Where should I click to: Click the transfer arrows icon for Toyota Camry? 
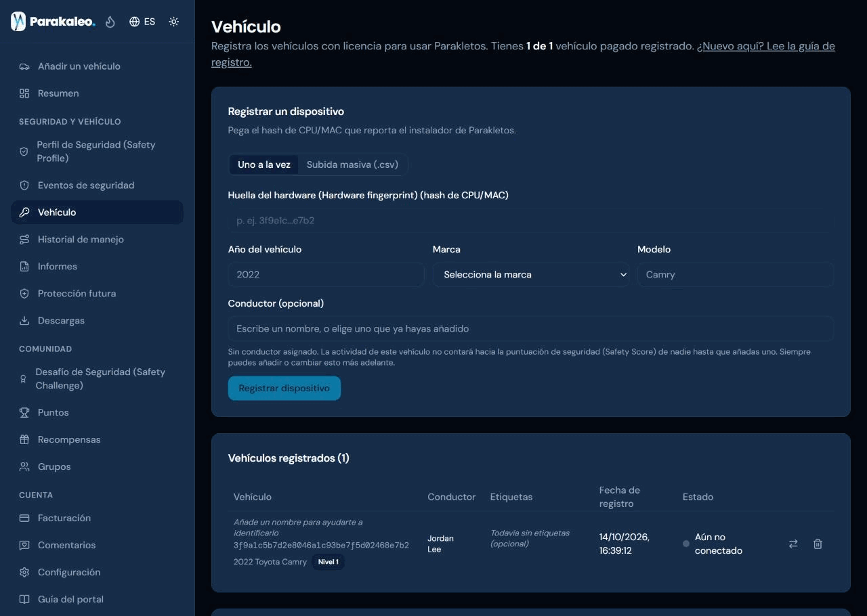point(793,544)
